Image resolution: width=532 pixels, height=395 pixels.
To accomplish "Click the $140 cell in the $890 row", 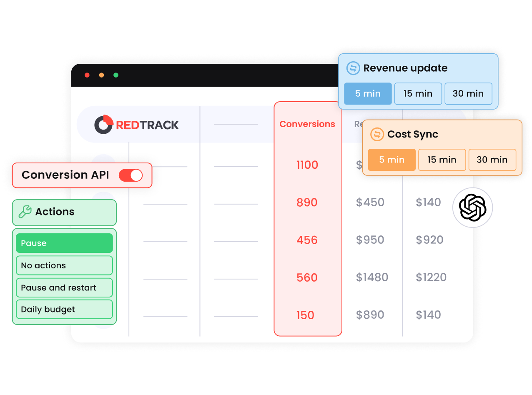I will click(429, 315).
